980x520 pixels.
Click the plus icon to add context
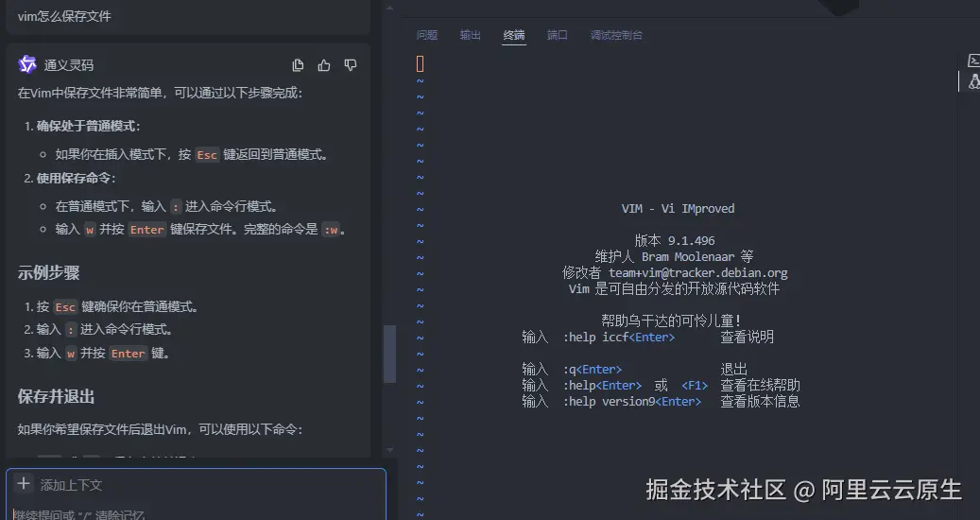[x=24, y=484]
